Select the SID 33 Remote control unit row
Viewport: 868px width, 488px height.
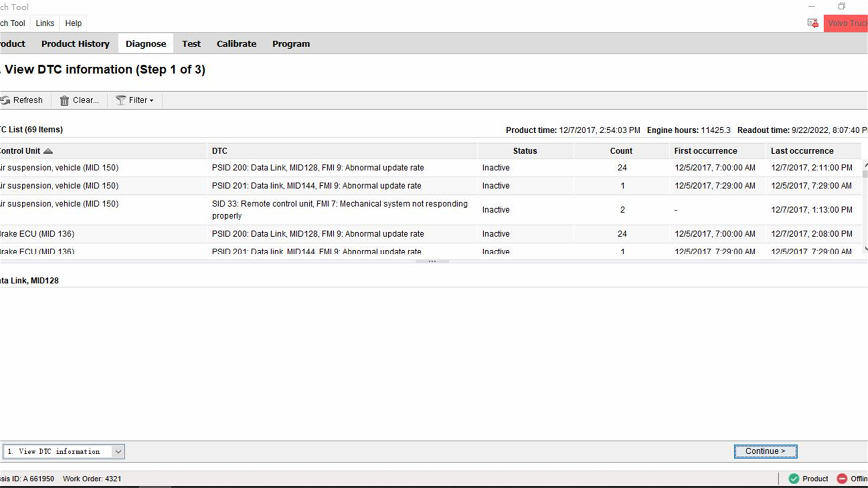click(x=430, y=210)
